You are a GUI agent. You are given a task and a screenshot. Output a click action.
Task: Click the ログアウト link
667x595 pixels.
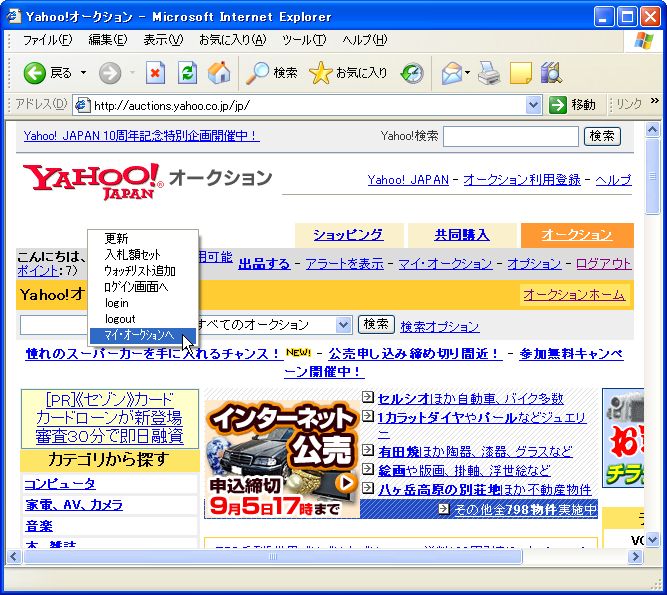(x=604, y=264)
